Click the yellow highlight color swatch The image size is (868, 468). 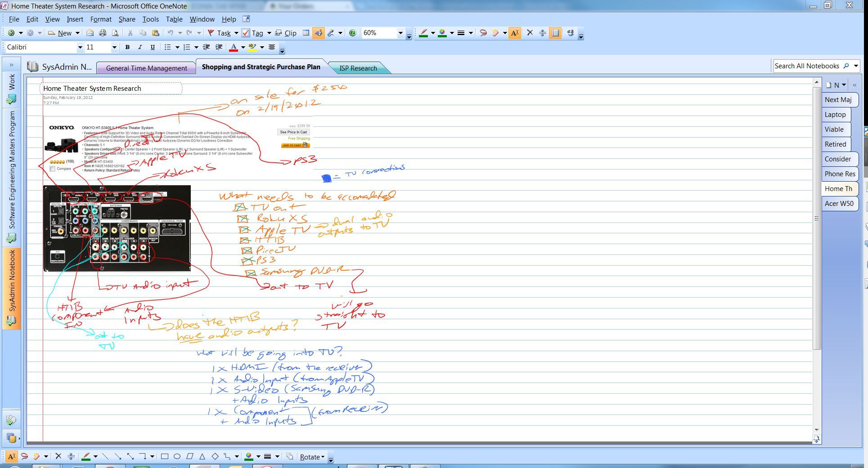[x=252, y=47]
